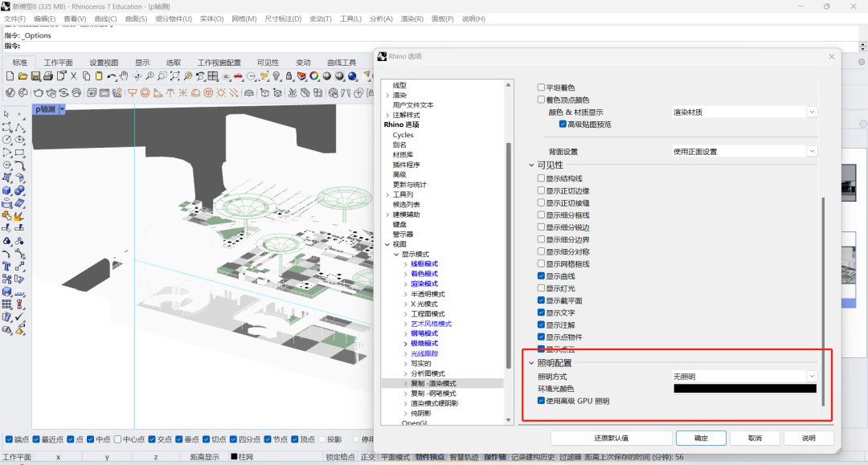Collapse the 可见性 section
The height and width of the screenshot is (465, 868).
click(x=531, y=165)
